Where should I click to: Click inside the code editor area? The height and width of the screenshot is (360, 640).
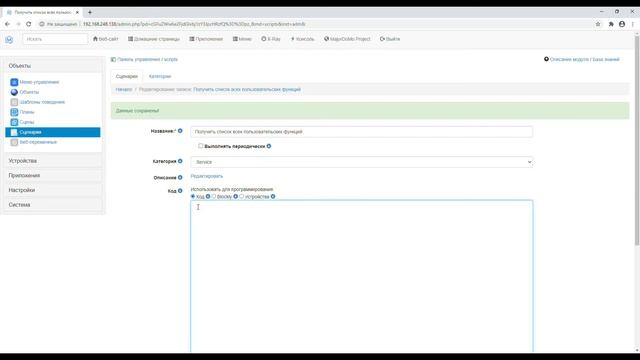tap(361, 276)
